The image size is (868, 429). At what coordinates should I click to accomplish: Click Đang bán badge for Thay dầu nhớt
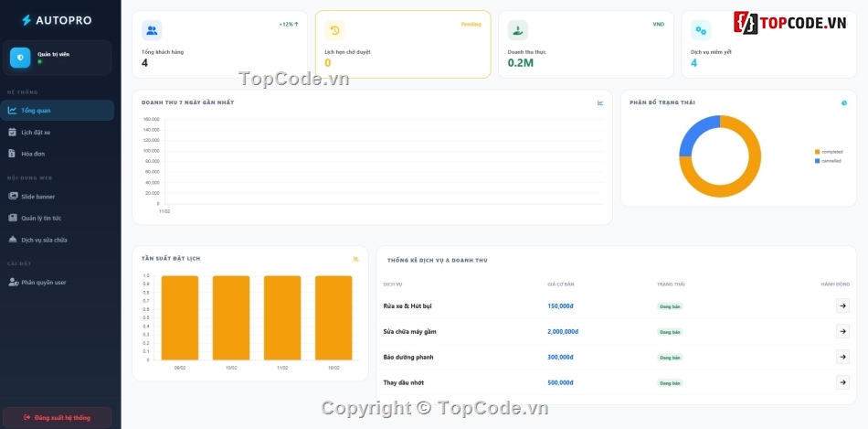click(x=670, y=383)
